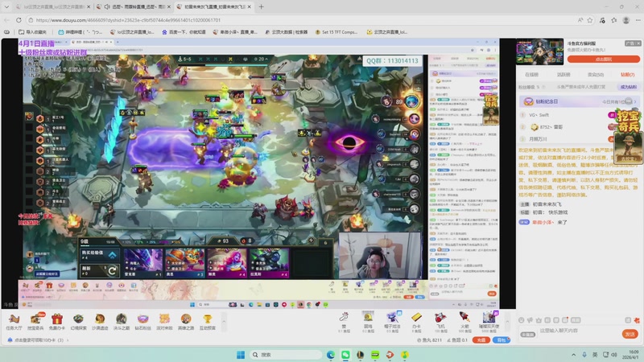Click the megaphone icon in chat toolbar

530,320
